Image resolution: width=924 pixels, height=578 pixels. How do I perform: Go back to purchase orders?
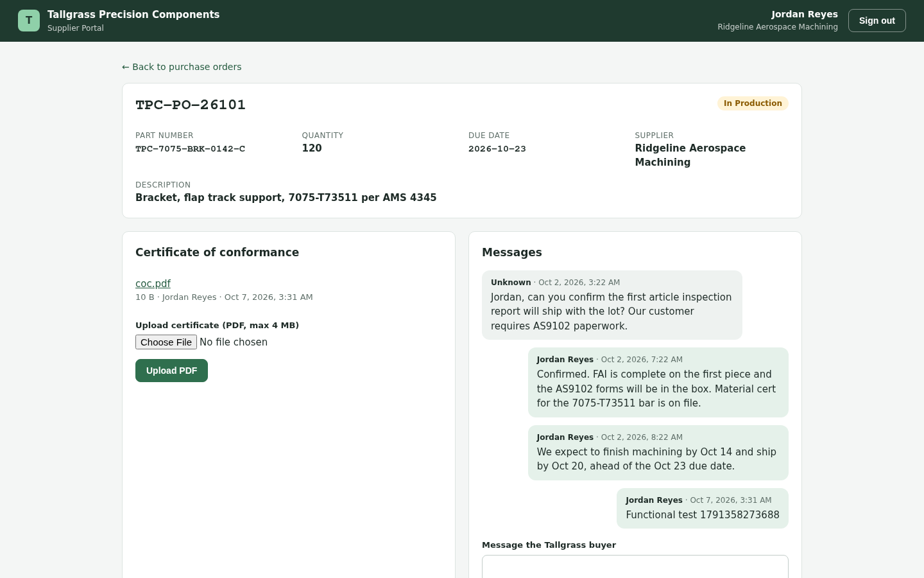[x=182, y=67]
